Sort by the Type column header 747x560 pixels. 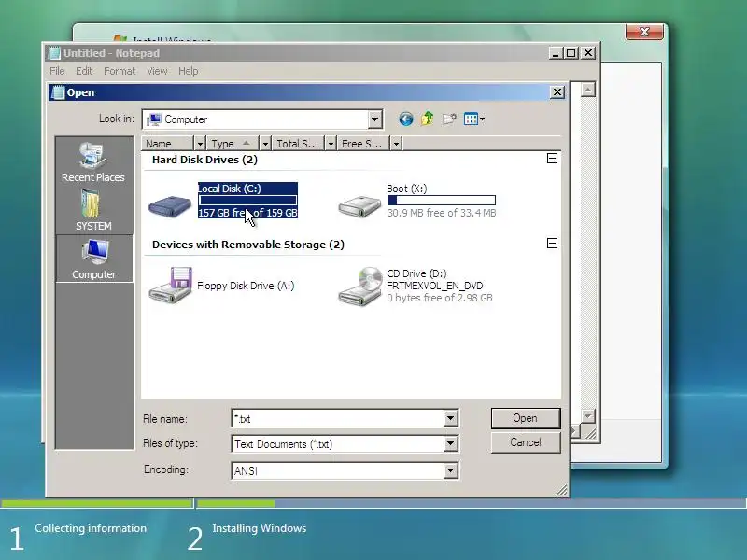point(233,144)
